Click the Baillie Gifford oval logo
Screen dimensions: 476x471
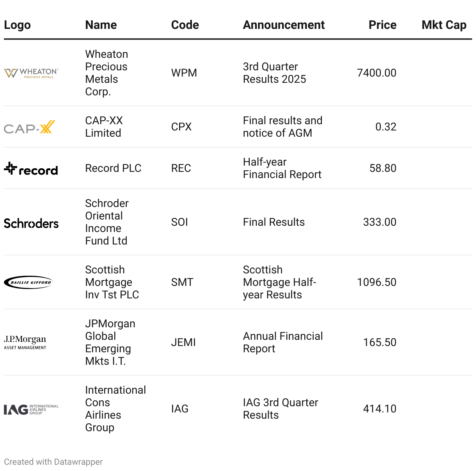[x=28, y=282]
